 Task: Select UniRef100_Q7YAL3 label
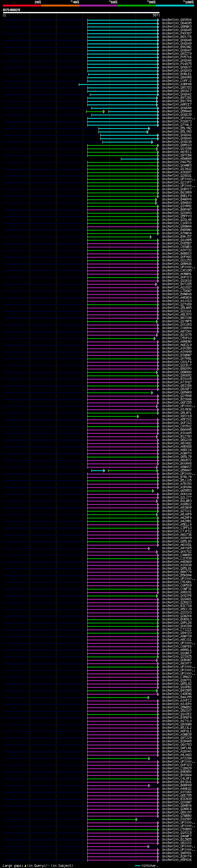177,125
